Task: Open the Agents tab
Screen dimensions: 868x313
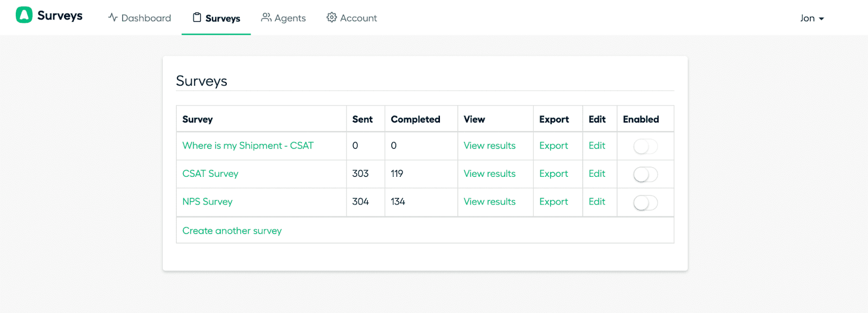Action: pos(290,18)
